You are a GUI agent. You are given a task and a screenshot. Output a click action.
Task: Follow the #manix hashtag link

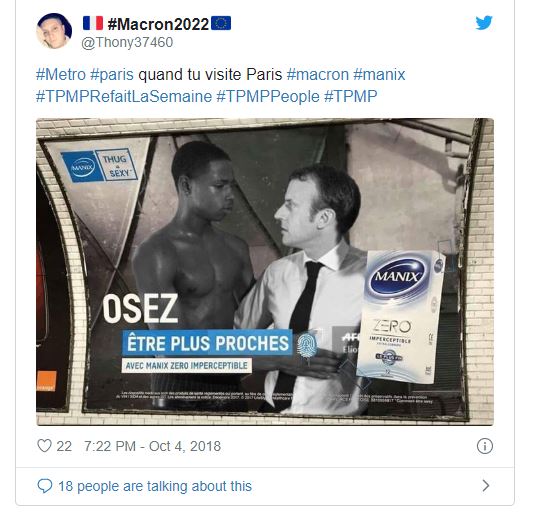(x=379, y=75)
